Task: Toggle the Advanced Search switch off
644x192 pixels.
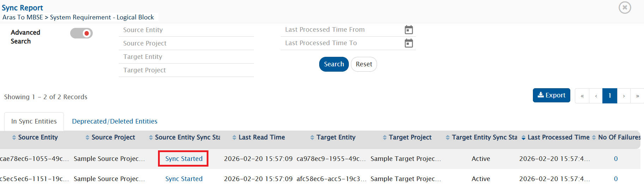Action: point(81,33)
